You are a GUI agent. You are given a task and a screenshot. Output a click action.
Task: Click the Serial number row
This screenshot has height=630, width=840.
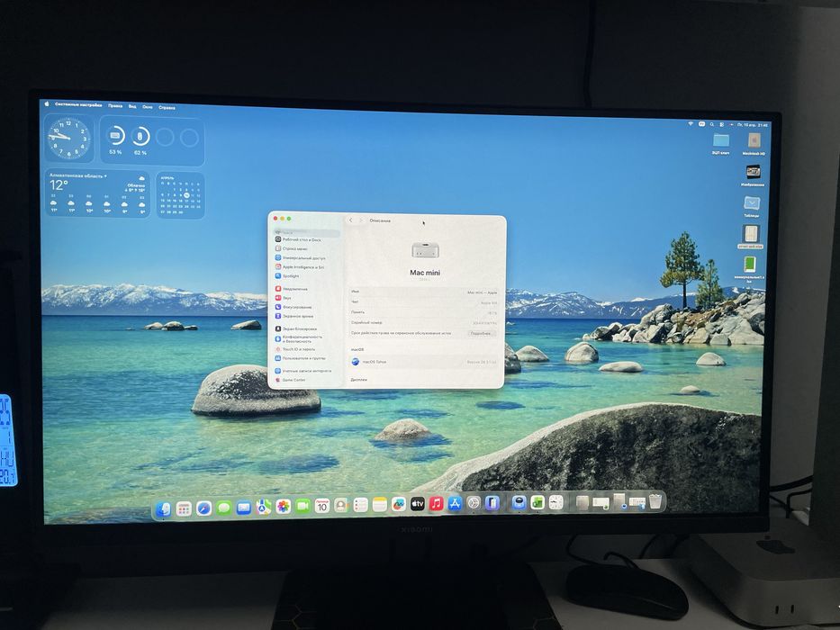tap(423, 323)
